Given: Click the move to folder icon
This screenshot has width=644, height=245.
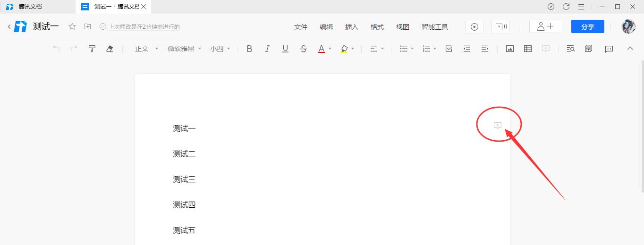Looking at the screenshot, I should point(87,27).
